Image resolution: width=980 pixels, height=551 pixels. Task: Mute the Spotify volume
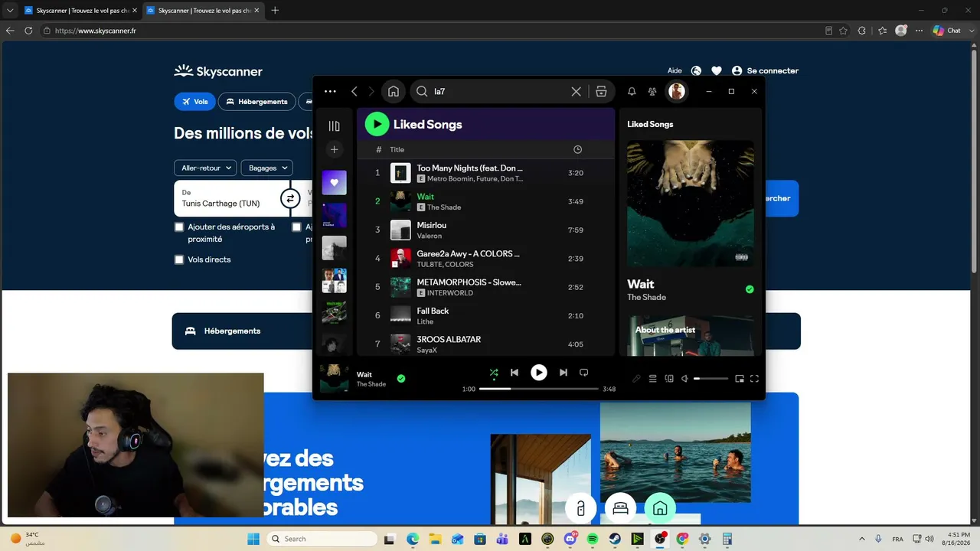click(685, 379)
